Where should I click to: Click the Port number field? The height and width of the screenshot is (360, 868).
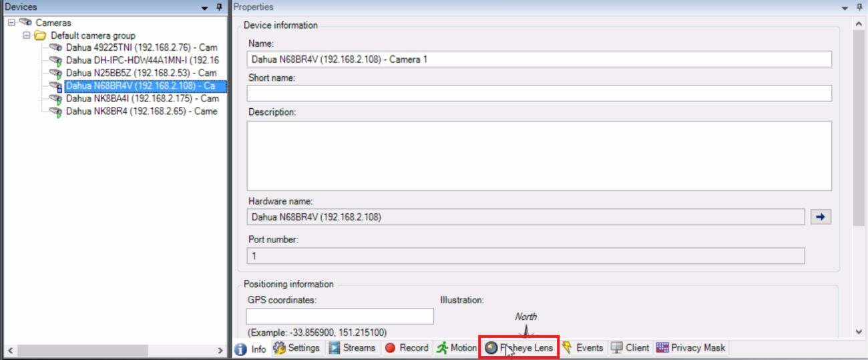(x=525, y=256)
